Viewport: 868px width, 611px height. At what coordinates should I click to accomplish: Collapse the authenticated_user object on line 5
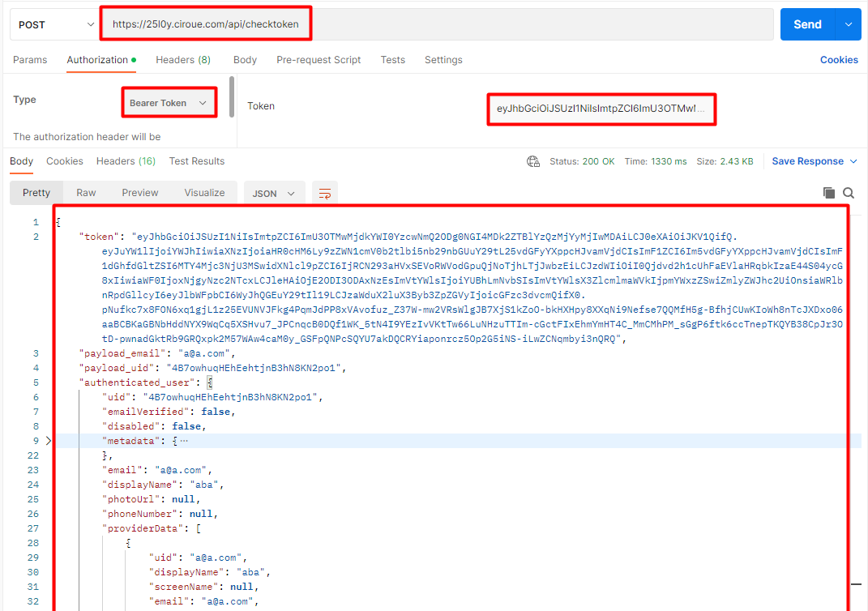pos(49,382)
